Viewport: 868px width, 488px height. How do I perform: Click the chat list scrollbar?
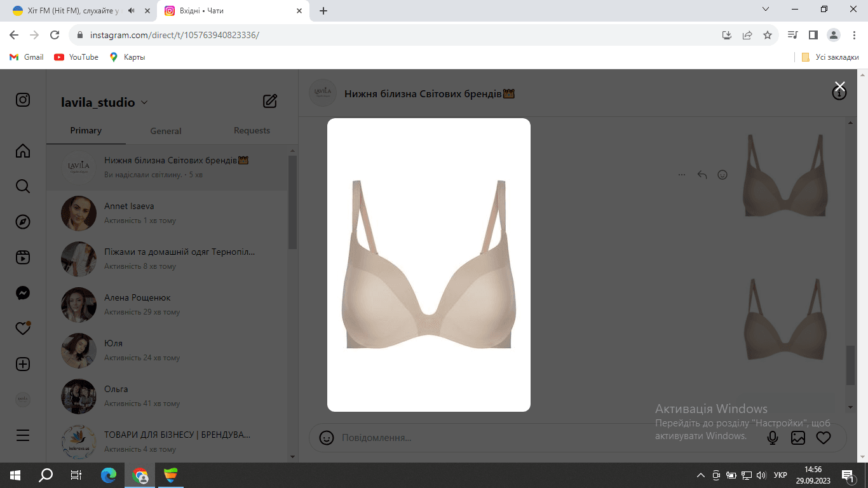pos(292,202)
